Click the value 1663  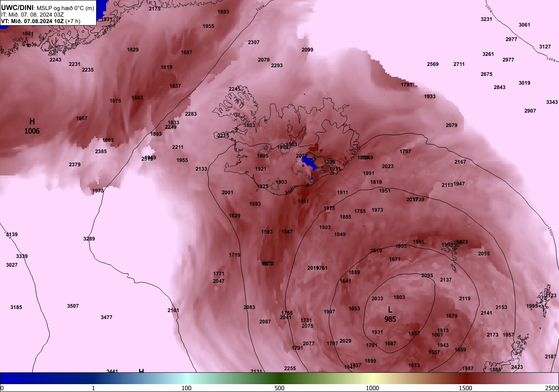coord(108,140)
